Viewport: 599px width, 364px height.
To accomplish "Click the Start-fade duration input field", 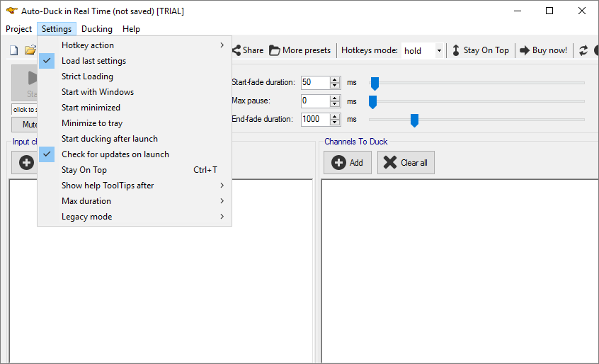I will pos(314,83).
